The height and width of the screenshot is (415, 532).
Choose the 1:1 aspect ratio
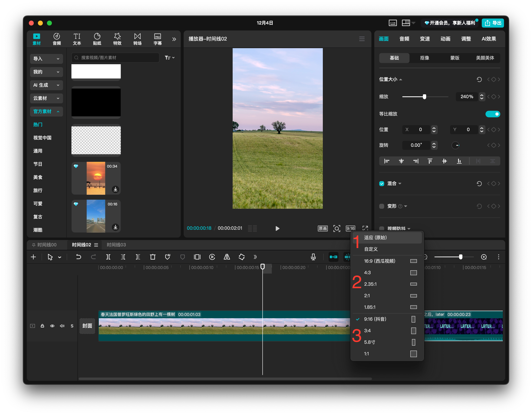pos(387,354)
